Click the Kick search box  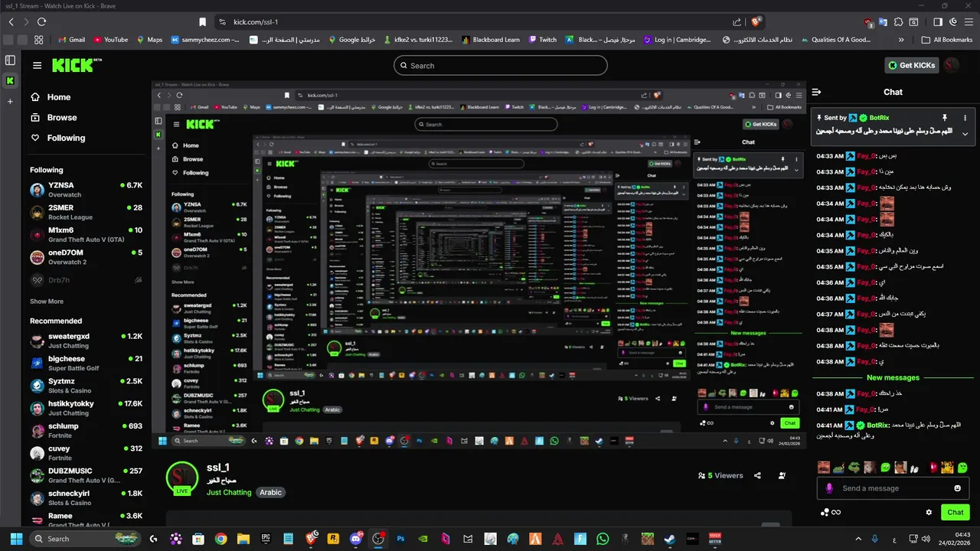pyautogui.click(x=501, y=66)
